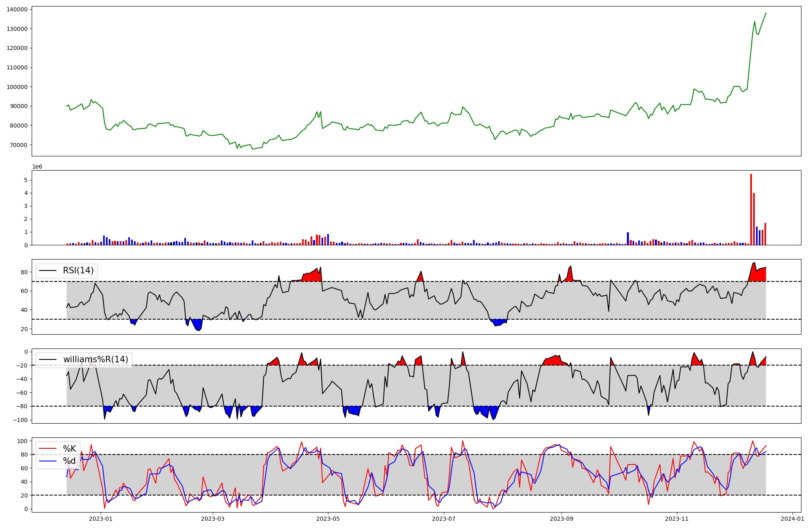Click the 2023-09 x-axis date label
The width and height of the screenshot is (812, 528).
561,519
